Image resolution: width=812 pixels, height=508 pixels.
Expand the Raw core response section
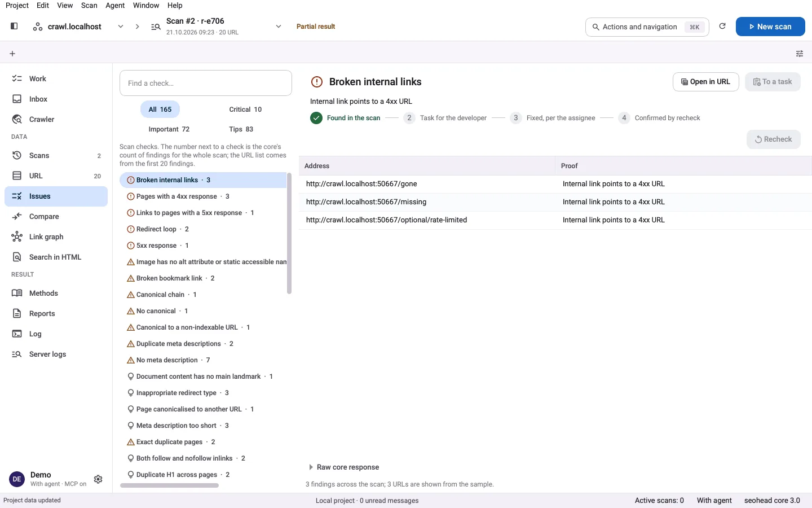[x=344, y=467]
